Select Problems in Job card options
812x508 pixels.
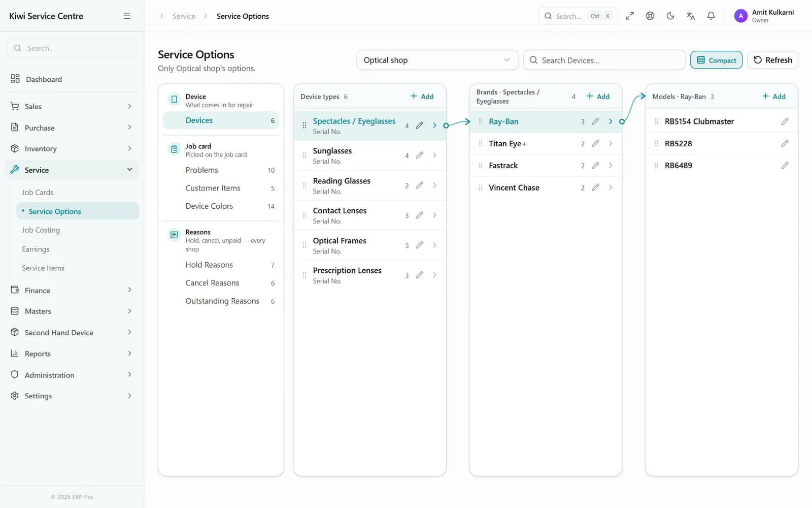tap(221, 170)
